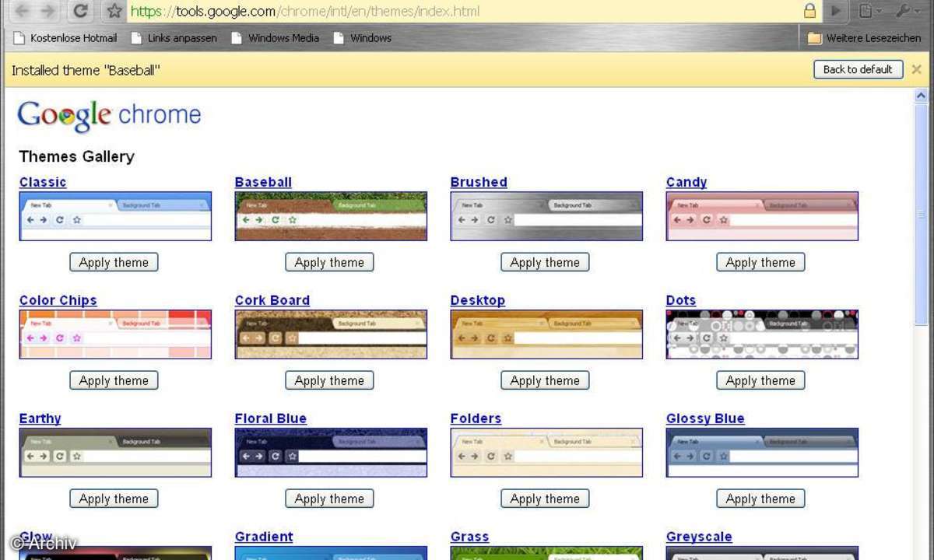Open the Earthy theme link
Image resolution: width=934 pixels, height=560 pixels.
click(x=40, y=418)
